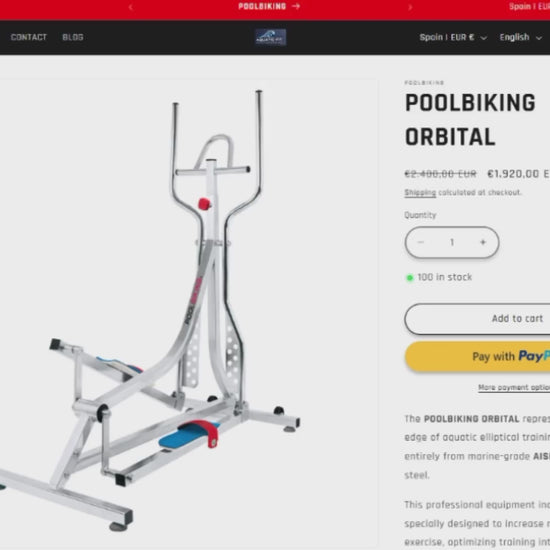Open the BLOG menu item
Image resolution: width=550 pixels, height=550 pixels.
73,37
